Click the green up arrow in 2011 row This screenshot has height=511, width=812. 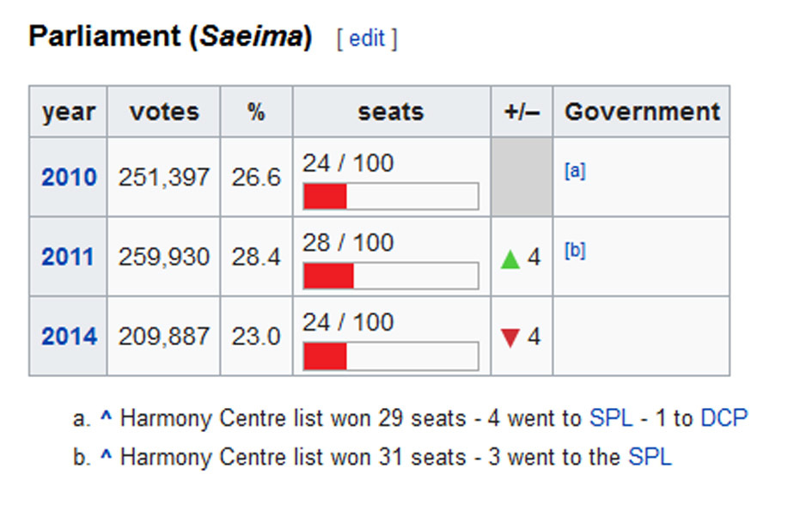(510, 259)
